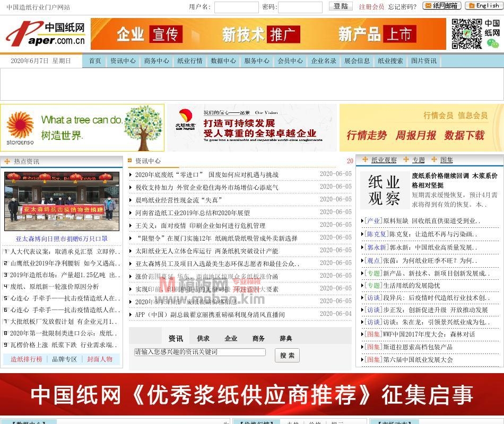Click the WeChat icon beside QR code
This screenshot has width=504, height=424.
pos(492,43)
